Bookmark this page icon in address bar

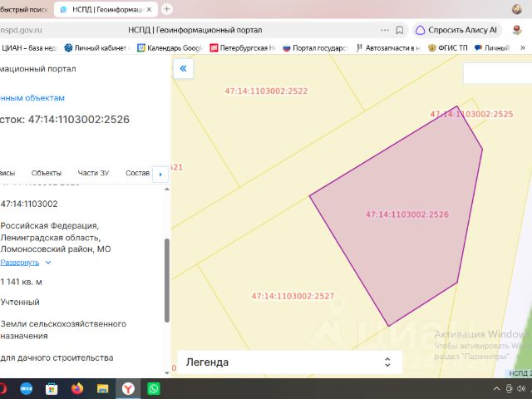click(x=400, y=30)
